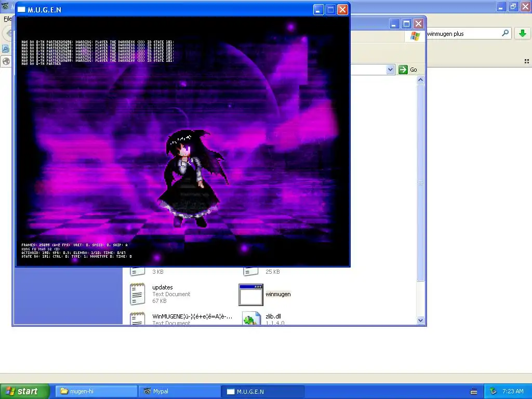
Task: Click the Windows flag logo in Explorer
Action: [x=415, y=36]
